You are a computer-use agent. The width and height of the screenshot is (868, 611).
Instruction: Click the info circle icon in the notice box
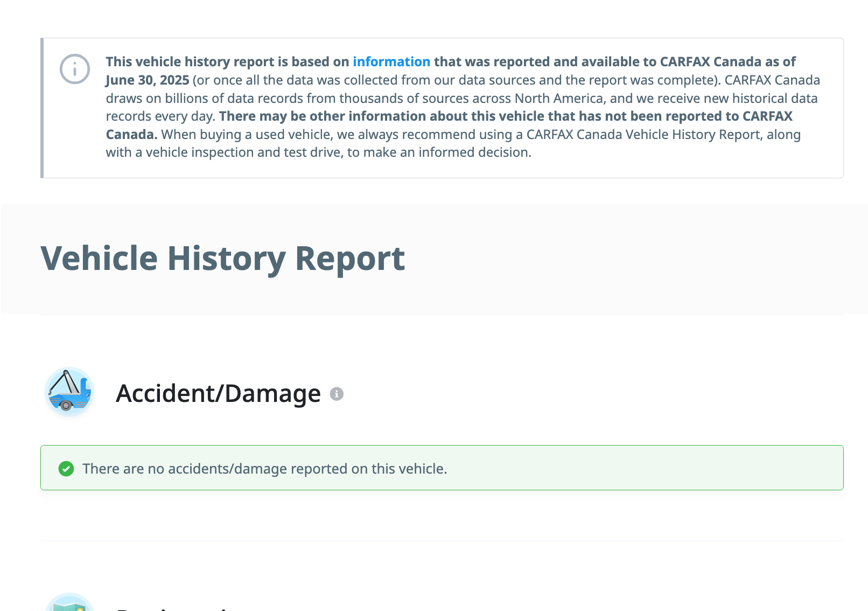[75, 69]
